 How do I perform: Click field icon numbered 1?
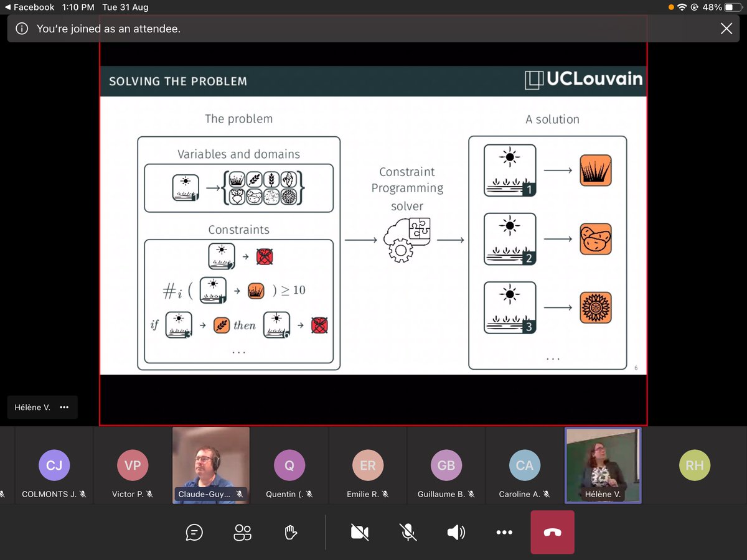click(510, 170)
